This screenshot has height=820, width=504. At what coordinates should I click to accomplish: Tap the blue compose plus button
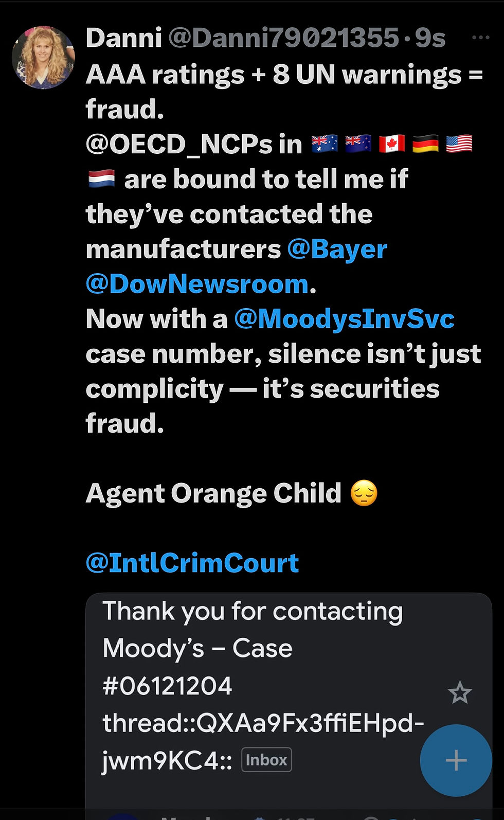point(456,760)
